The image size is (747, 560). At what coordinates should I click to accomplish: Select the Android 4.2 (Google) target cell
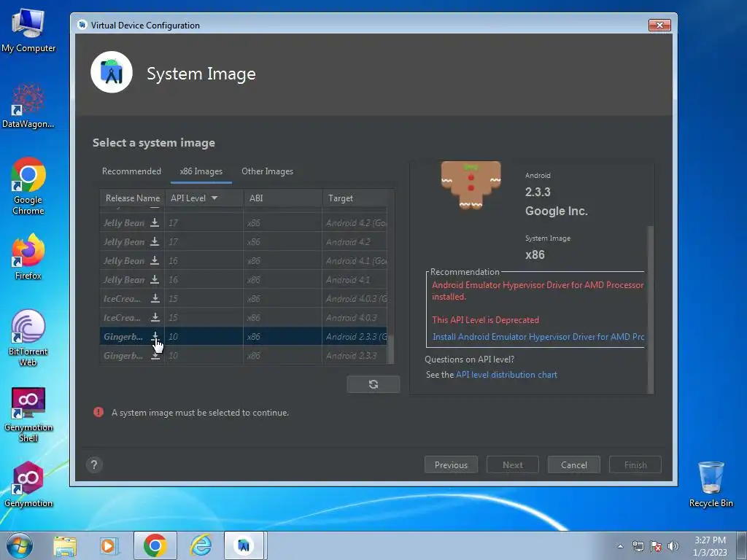[x=356, y=223]
